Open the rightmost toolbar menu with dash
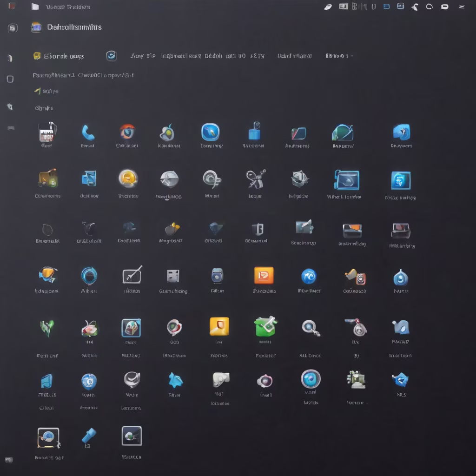The width and height of the screenshot is (476, 476). coord(339,56)
